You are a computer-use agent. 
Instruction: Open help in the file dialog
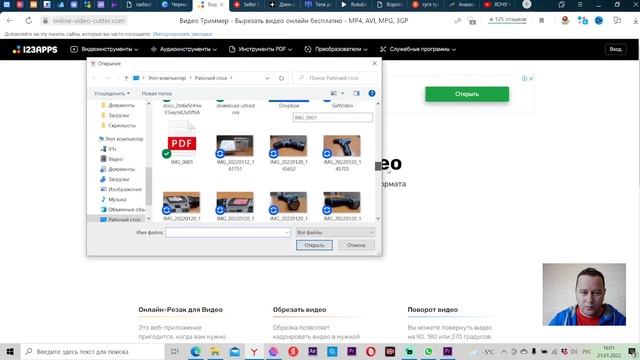coord(372,93)
